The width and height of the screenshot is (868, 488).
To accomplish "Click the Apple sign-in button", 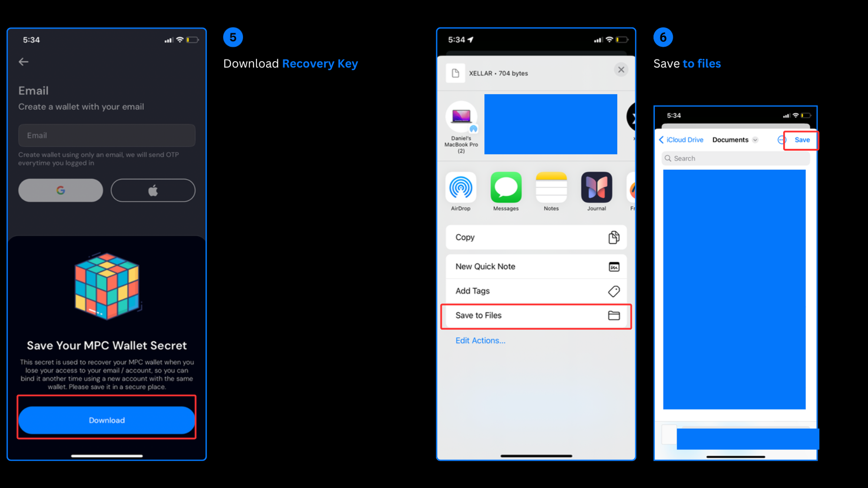I will pos(153,190).
